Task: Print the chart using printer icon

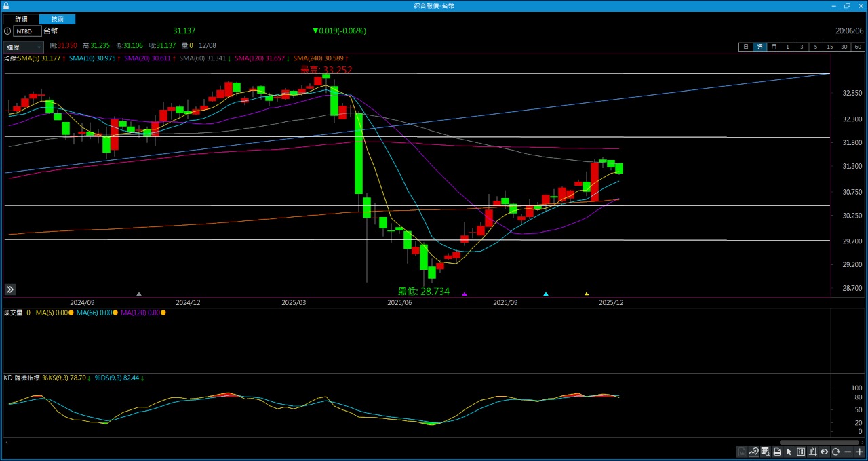Action: click(x=777, y=452)
